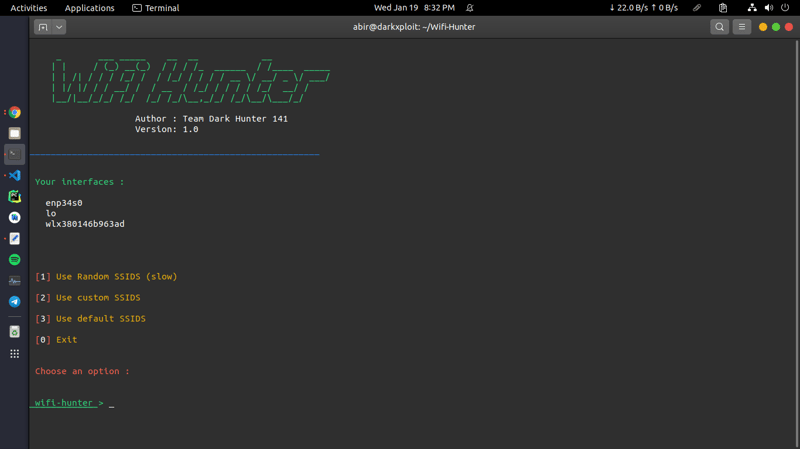Open Visual Studio Code from dock

tap(15, 175)
